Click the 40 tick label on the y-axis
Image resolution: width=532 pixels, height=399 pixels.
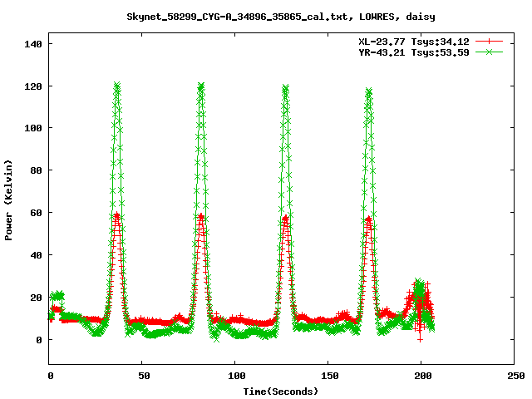point(36,255)
